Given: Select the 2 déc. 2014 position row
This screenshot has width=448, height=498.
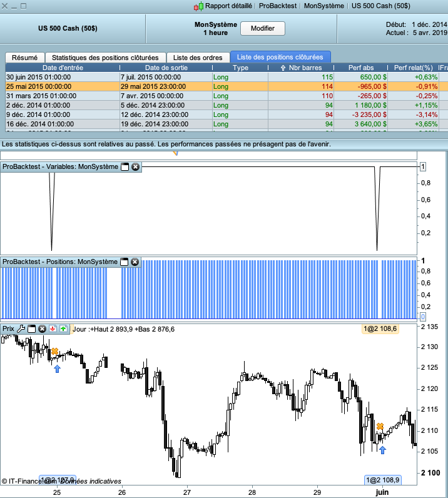Looking at the screenshot, I should (227, 105).
